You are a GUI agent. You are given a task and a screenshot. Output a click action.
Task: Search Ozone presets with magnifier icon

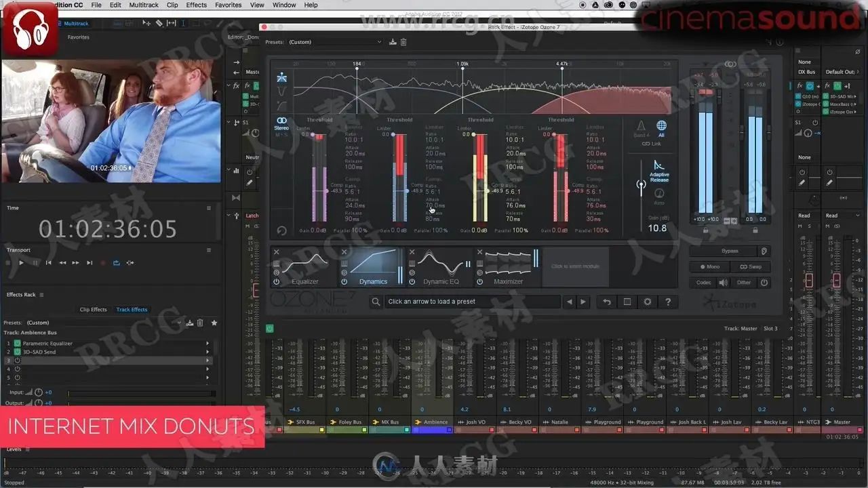(376, 302)
